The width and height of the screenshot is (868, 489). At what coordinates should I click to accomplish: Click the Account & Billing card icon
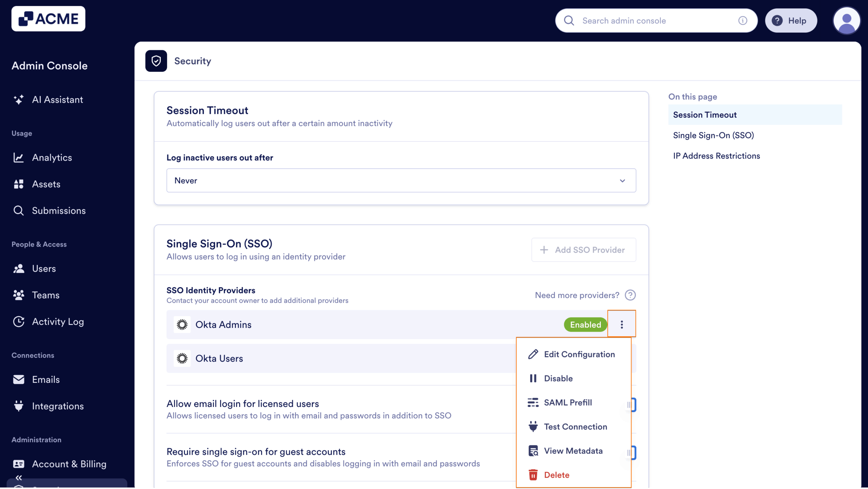[19, 464]
